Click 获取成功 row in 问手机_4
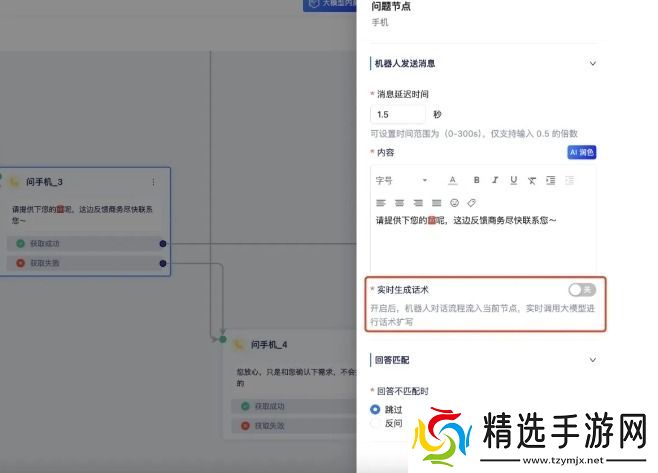Screen dimensions: 658x473 [x=294, y=406]
